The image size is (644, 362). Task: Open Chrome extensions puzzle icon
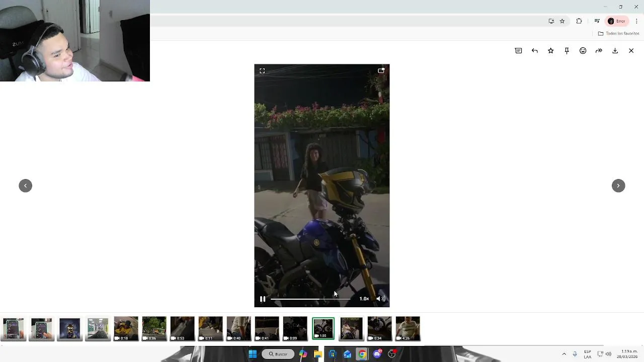[579, 21]
